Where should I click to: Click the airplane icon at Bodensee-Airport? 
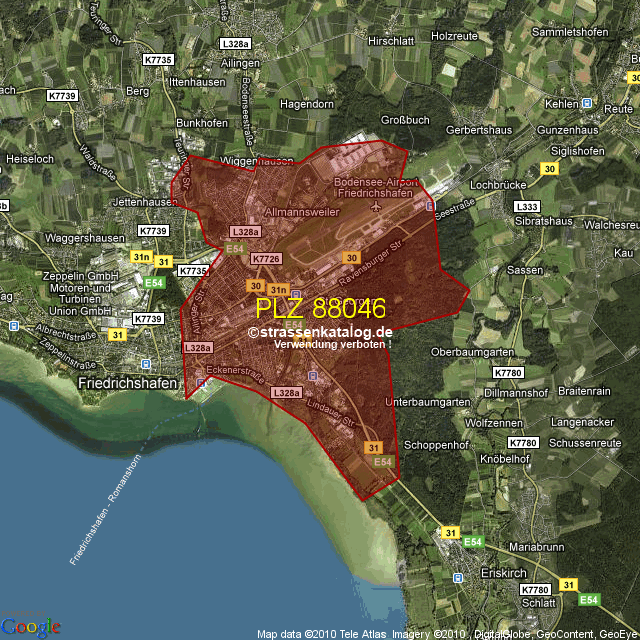pos(375,207)
